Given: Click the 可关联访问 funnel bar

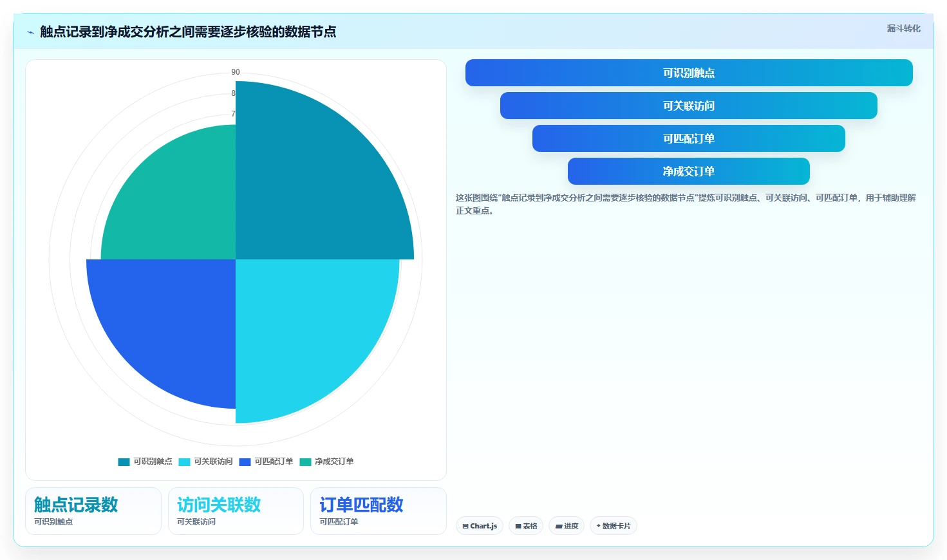Looking at the screenshot, I should (689, 106).
